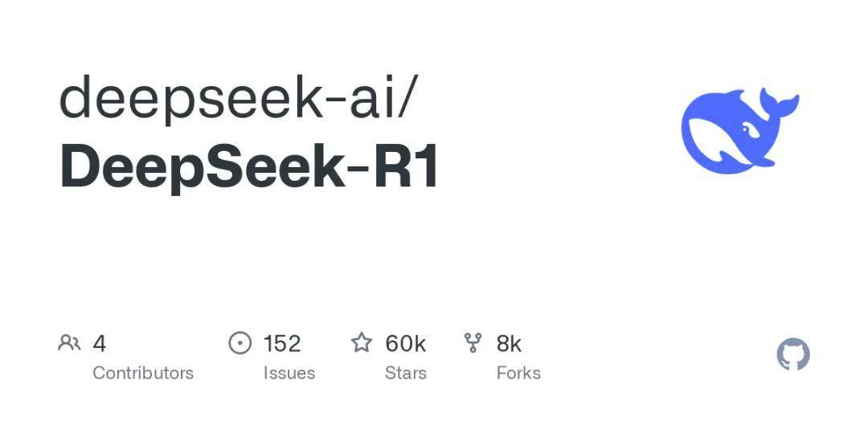Click the whale logo's eye
868x434 pixels.
coord(747,131)
